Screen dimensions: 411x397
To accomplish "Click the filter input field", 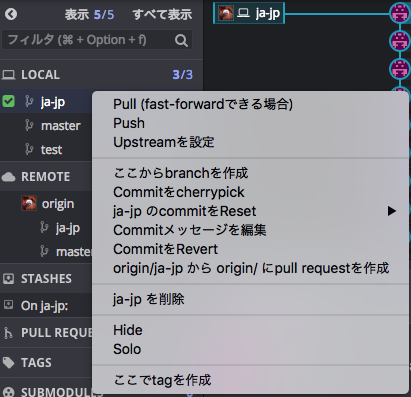I will coord(97,40).
